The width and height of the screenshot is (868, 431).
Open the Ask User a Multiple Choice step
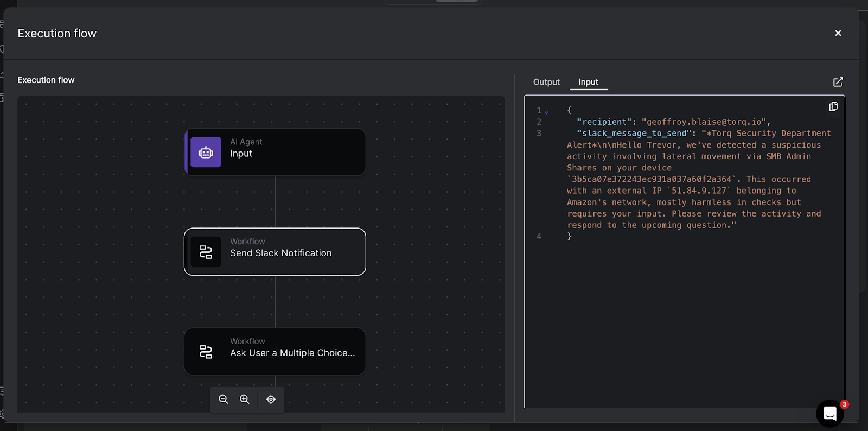[293, 352]
